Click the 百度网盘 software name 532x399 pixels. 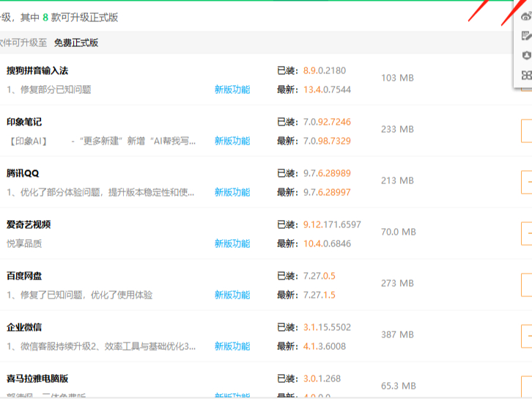coord(24,276)
